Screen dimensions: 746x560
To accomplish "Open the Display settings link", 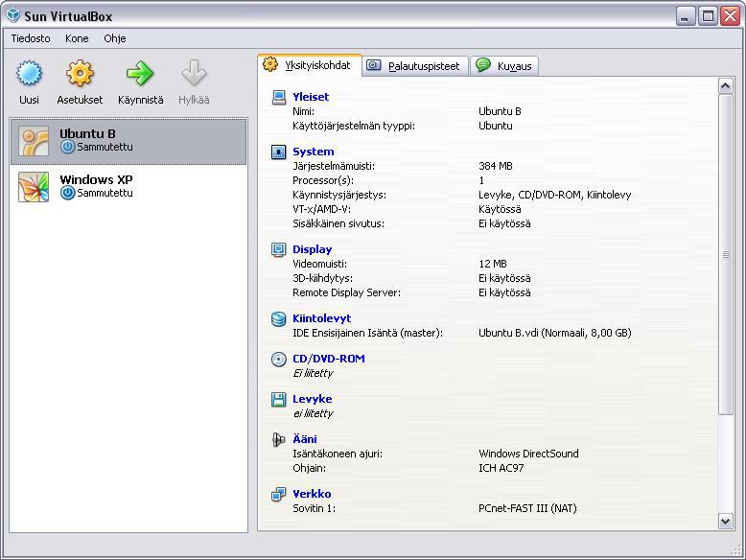I will [312, 249].
